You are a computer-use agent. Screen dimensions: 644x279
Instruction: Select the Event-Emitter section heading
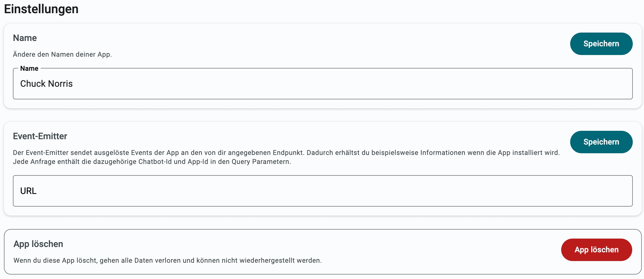click(x=40, y=136)
